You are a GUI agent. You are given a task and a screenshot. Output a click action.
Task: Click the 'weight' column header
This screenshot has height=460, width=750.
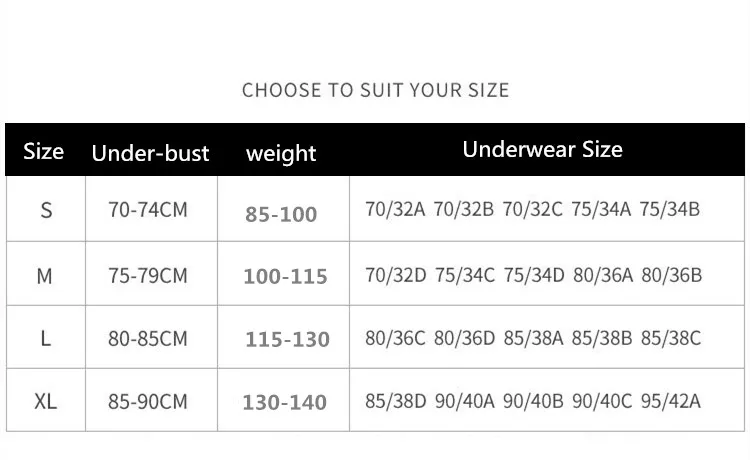pyautogui.click(x=281, y=154)
